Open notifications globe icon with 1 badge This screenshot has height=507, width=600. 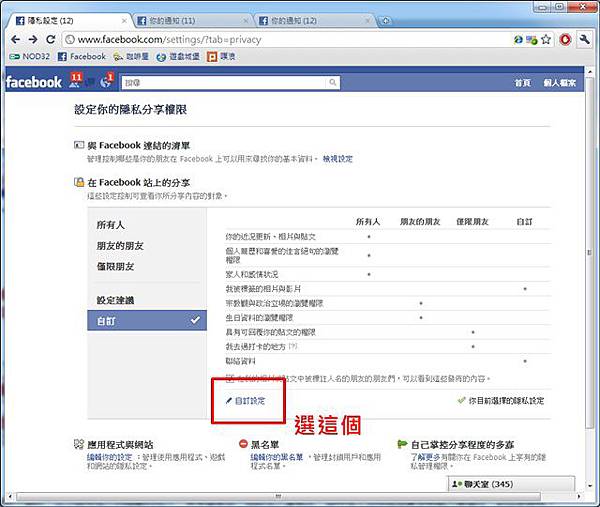click(x=107, y=81)
